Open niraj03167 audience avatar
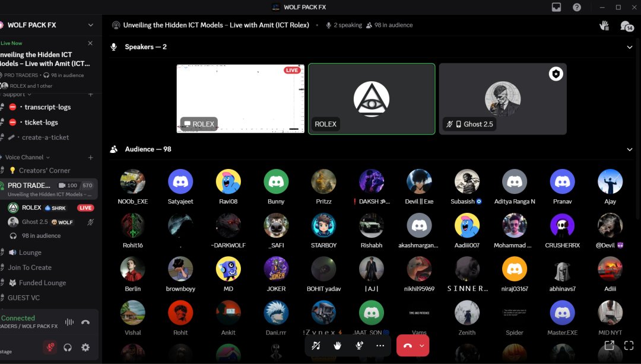641x364 pixels. point(514,269)
